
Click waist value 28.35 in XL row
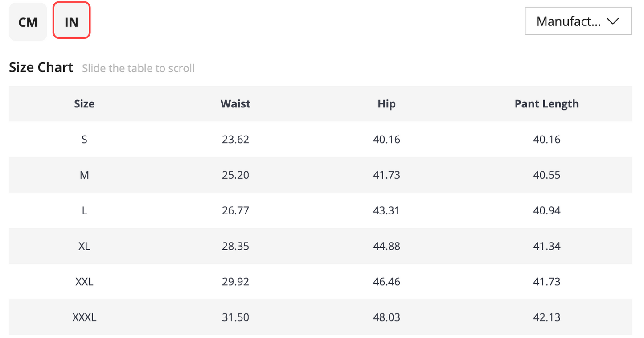click(235, 247)
